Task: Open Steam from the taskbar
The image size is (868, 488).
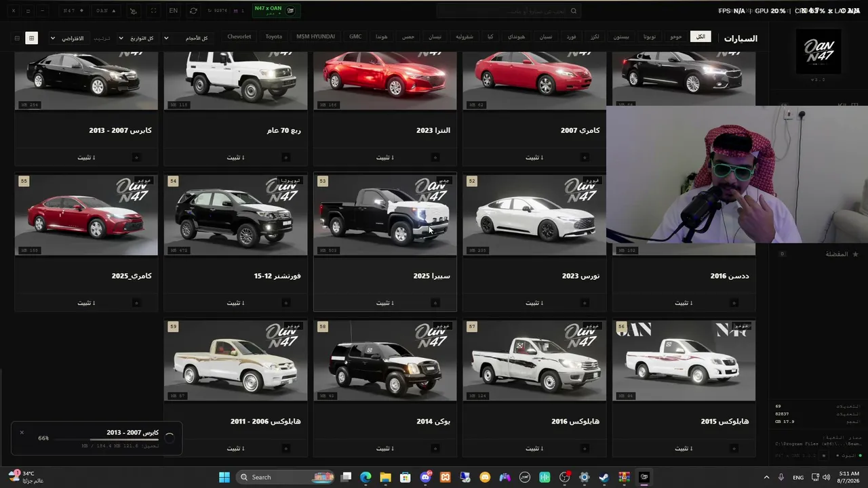Action: (x=604, y=477)
